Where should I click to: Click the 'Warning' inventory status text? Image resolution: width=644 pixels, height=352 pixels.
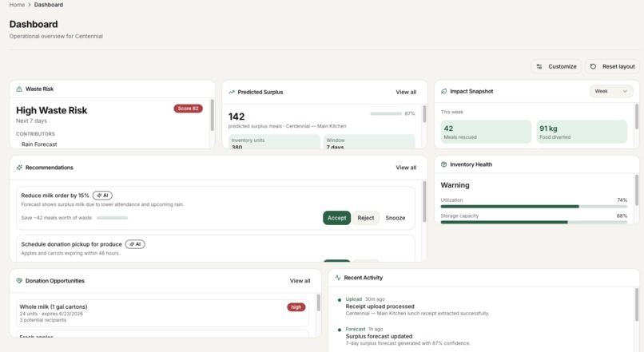pyautogui.click(x=455, y=185)
